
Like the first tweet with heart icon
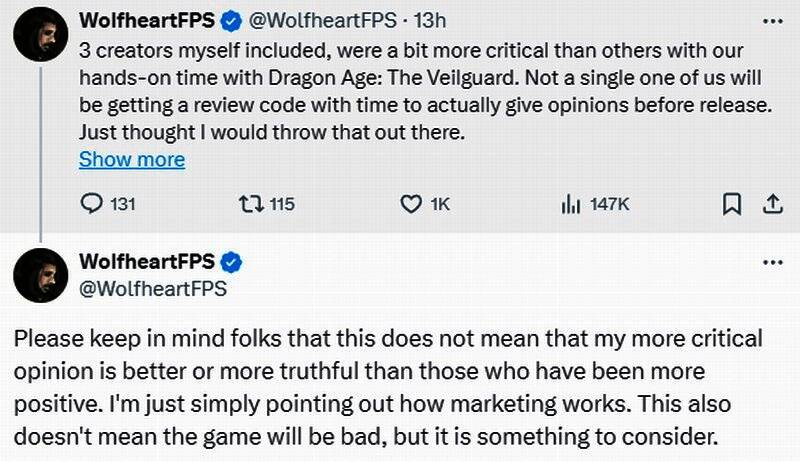pyautogui.click(x=410, y=204)
